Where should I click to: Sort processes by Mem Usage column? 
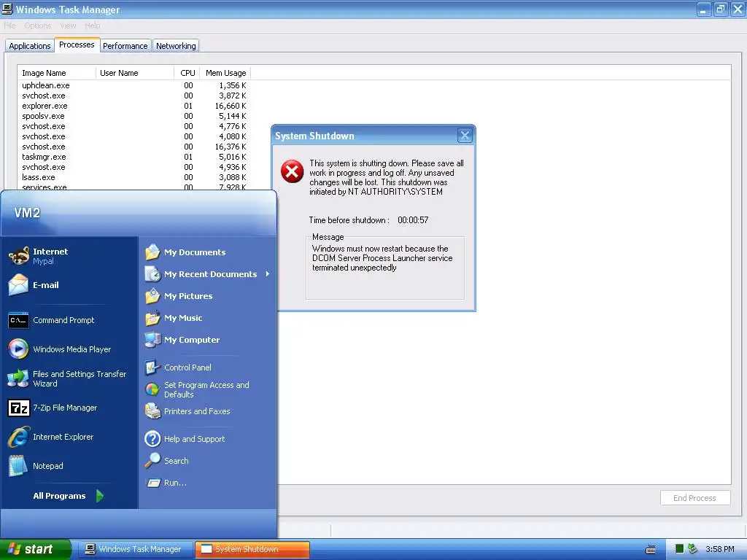click(225, 73)
